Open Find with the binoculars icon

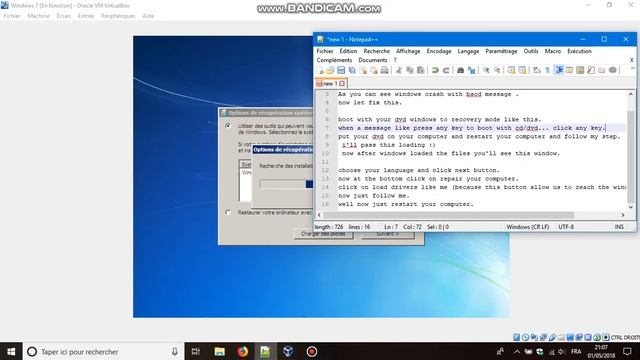[x=460, y=71]
